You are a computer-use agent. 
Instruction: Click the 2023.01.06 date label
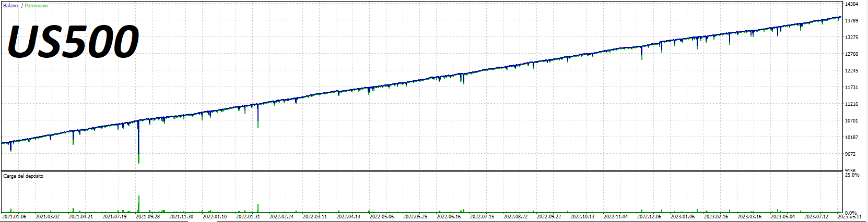coord(683,217)
